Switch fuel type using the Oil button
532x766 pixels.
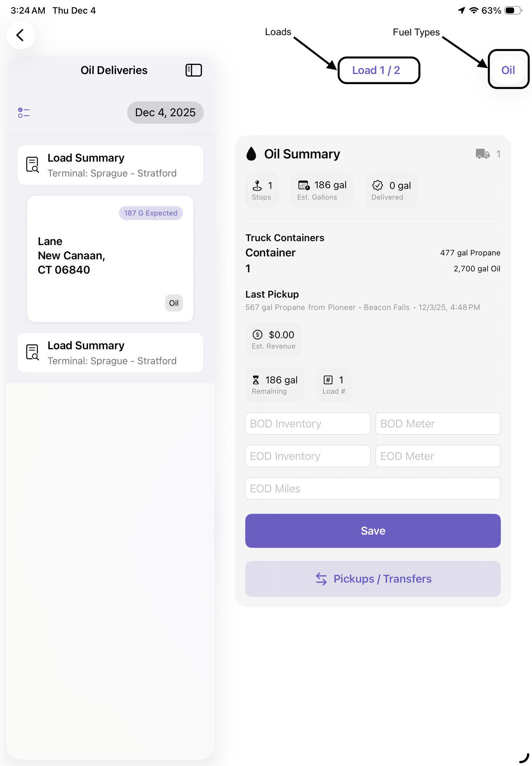click(508, 70)
